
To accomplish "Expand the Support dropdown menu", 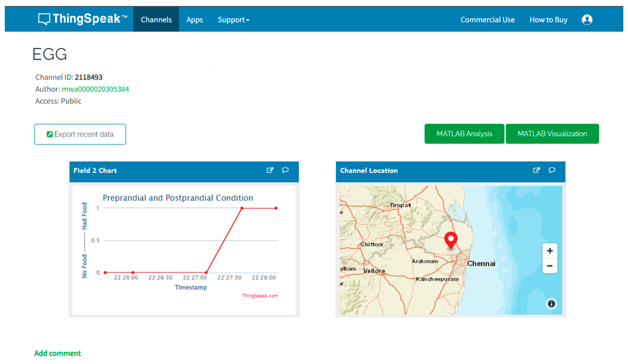I will pos(233,20).
